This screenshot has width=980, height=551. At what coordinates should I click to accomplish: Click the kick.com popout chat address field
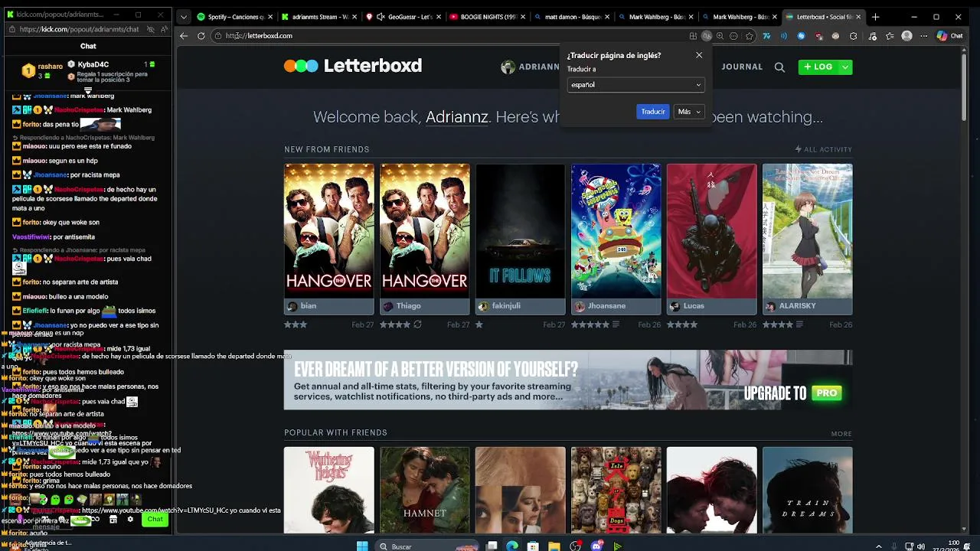click(79, 29)
